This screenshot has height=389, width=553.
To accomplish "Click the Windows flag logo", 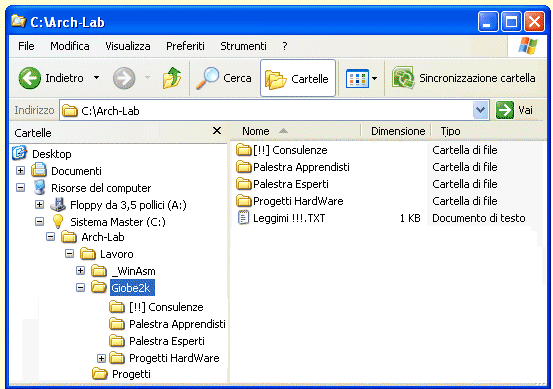I will click(528, 46).
